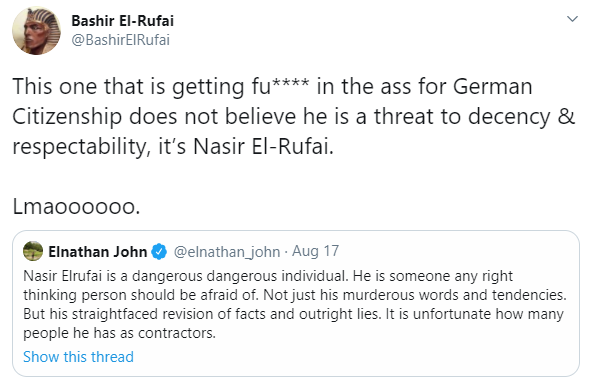Click the Lmaoooooo. line of the tweet
The image size is (594, 378).
(76, 207)
